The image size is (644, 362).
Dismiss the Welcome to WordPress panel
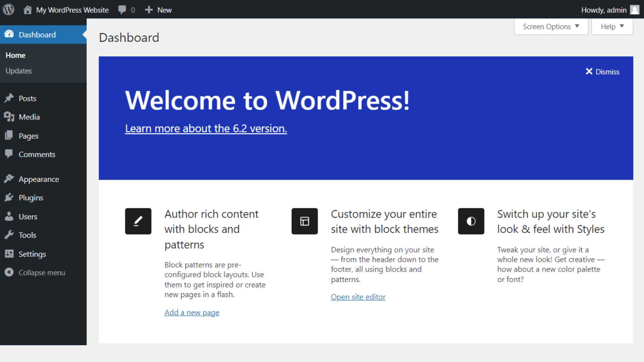pos(602,72)
